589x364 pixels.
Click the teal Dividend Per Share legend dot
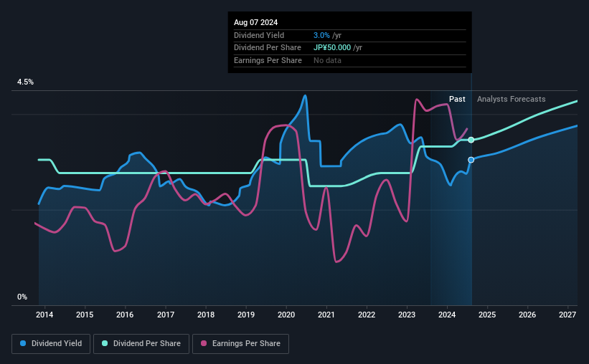105,343
